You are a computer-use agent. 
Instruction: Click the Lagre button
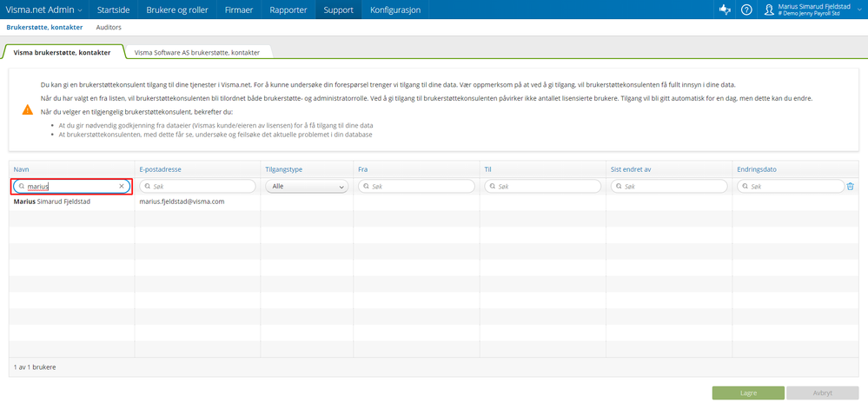[748, 393]
